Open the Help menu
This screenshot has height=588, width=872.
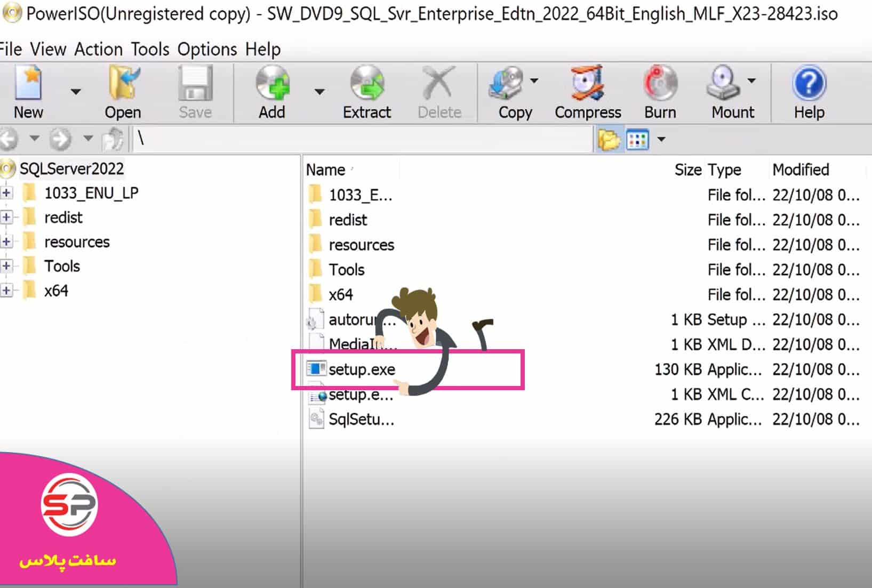[263, 49]
